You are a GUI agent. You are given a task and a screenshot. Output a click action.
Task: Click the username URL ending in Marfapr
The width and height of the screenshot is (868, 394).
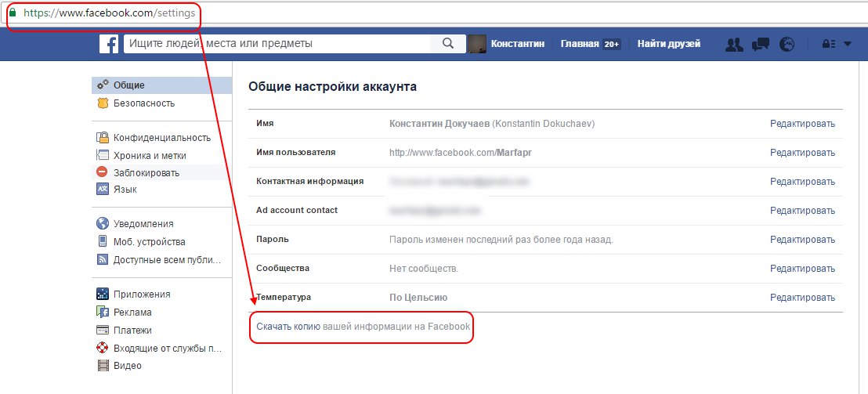(x=461, y=153)
